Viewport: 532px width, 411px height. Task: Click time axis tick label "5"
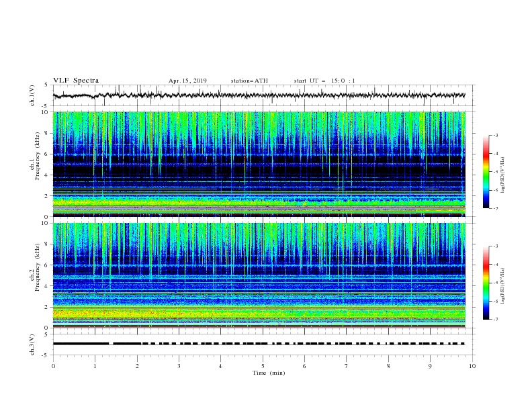pyautogui.click(x=263, y=366)
